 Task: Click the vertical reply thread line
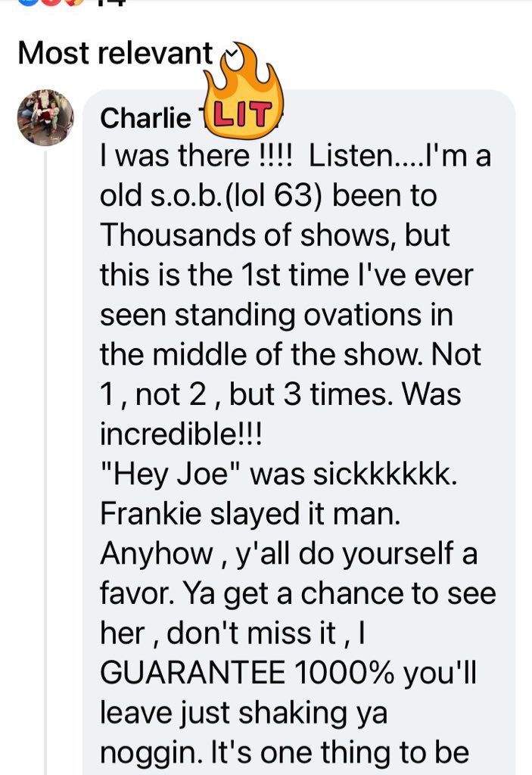[x=46, y=454]
